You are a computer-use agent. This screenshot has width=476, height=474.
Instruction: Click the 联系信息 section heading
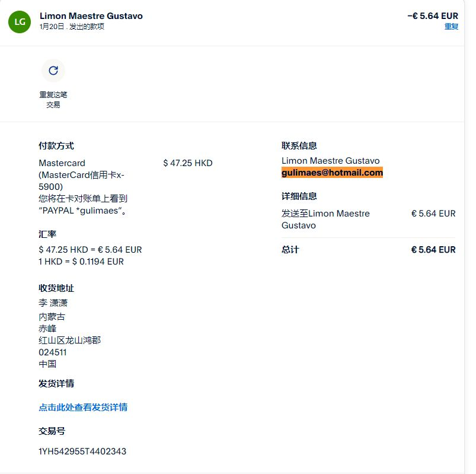(x=299, y=146)
